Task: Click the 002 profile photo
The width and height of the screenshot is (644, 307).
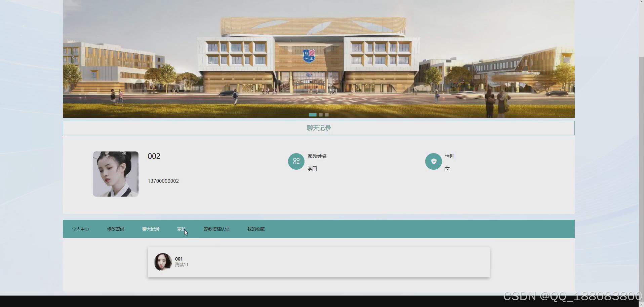Action: click(116, 174)
